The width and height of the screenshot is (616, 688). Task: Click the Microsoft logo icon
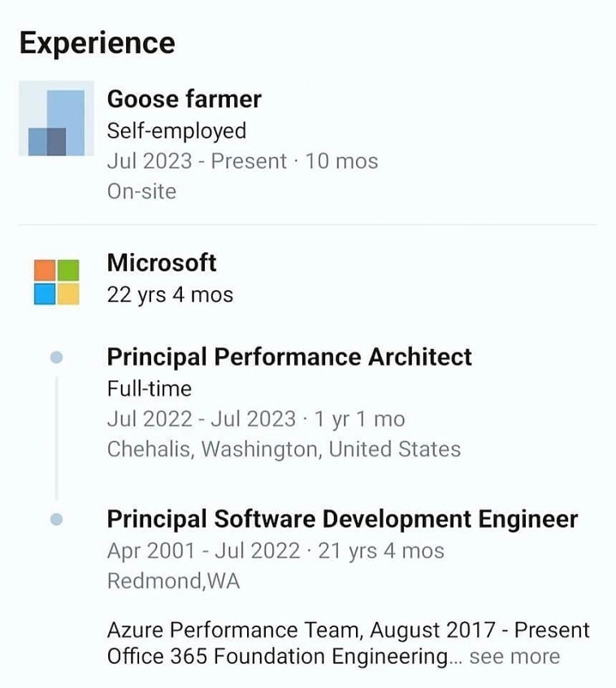pyautogui.click(x=56, y=281)
